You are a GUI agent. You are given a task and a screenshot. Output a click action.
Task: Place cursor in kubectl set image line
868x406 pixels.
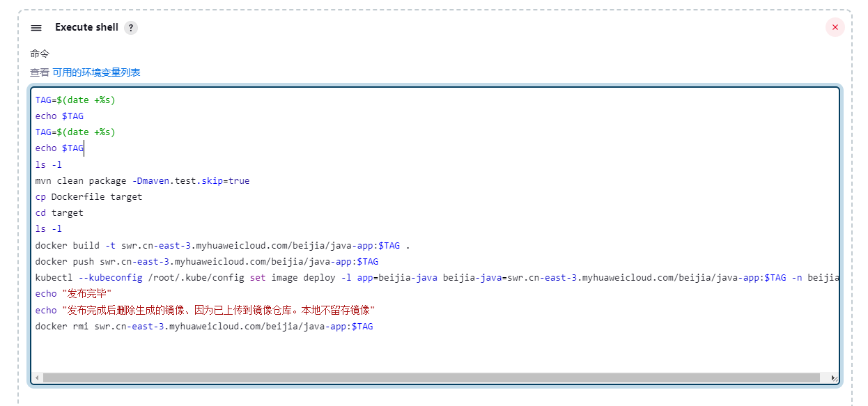pyautogui.click(x=418, y=278)
